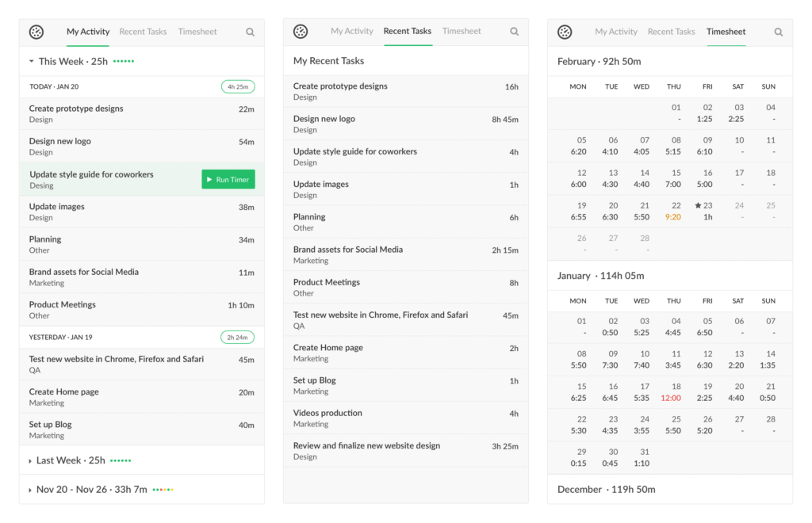Open search in the Recent Tasks panel

[x=514, y=32]
